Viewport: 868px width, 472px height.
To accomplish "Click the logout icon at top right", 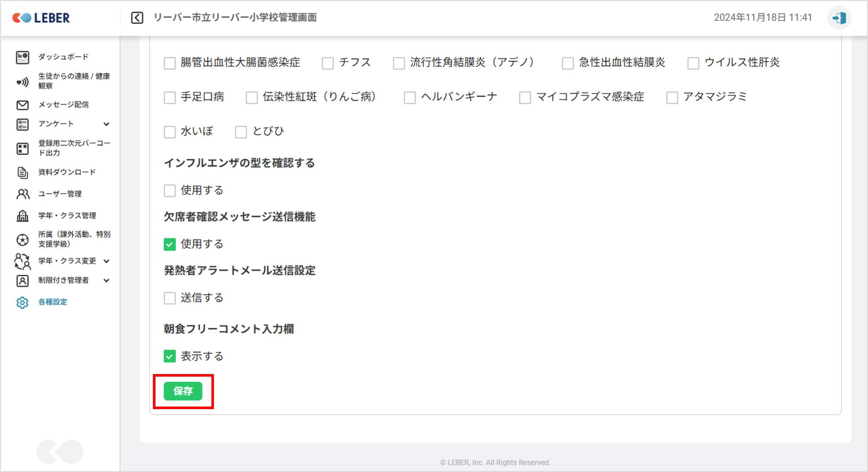I will tap(839, 18).
